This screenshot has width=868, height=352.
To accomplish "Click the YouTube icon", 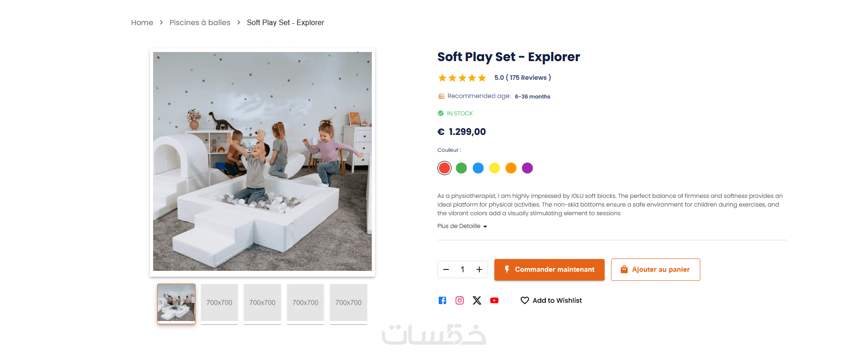I will click(494, 300).
